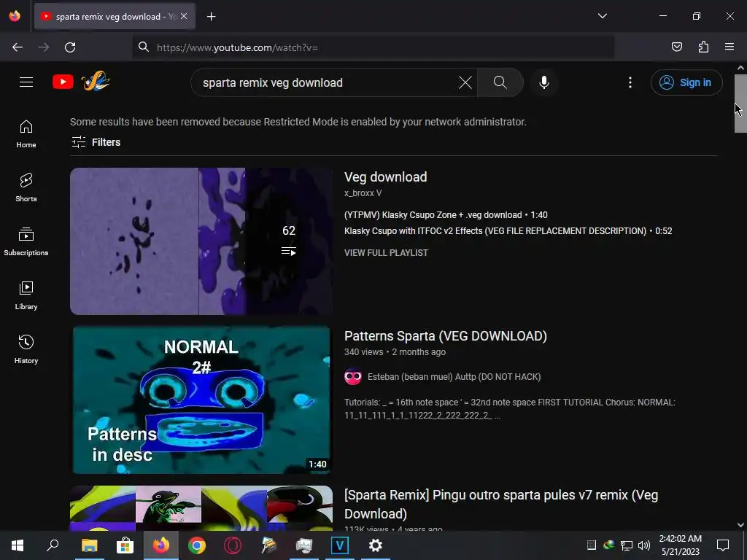
Task: Play Klasky Csupo Zone .veg download video
Action: (446, 215)
